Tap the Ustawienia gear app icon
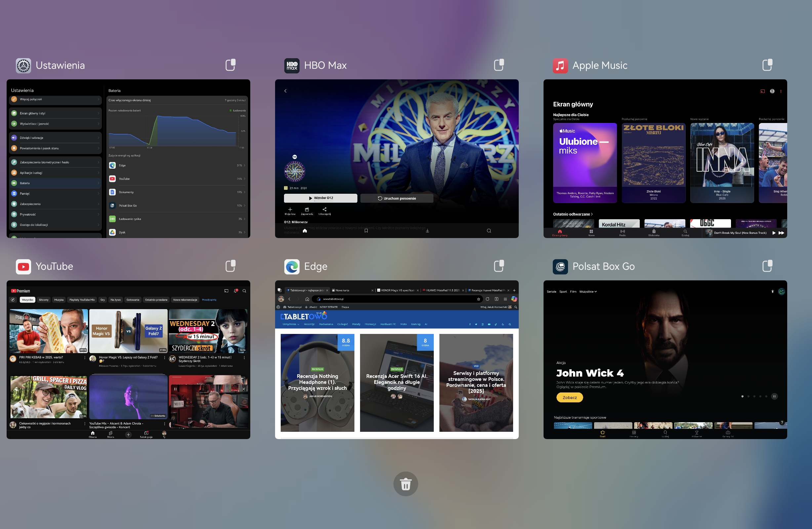Viewport: 812px width, 529px height. 23,65
